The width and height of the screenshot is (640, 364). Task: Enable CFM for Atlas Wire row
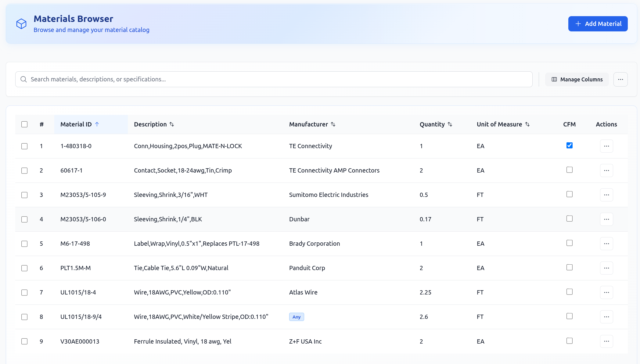point(570,292)
